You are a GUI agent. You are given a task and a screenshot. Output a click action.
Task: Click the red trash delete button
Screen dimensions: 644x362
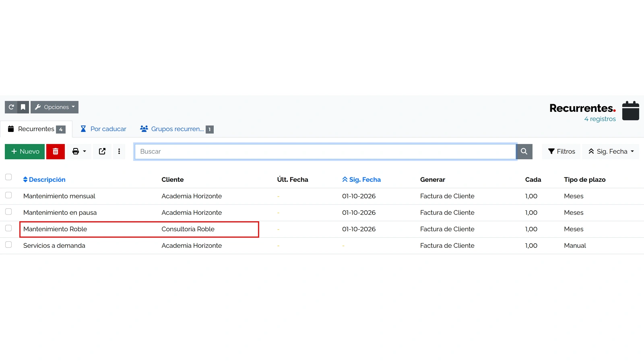click(56, 152)
